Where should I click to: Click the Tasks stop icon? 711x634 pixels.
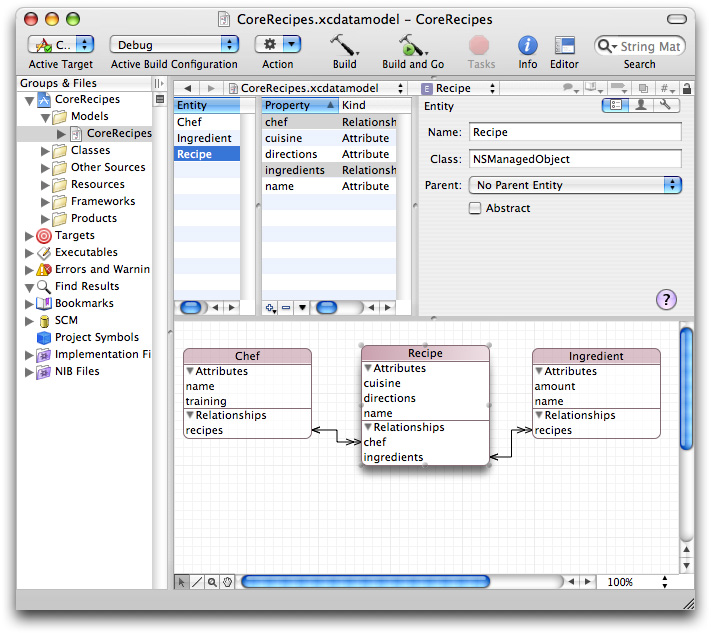pyautogui.click(x=479, y=45)
